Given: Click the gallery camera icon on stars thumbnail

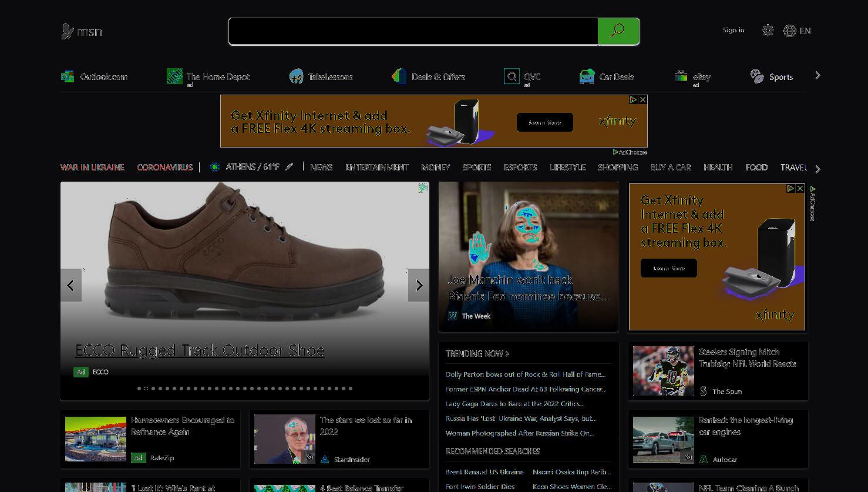Looking at the screenshot, I should pos(309,457).
